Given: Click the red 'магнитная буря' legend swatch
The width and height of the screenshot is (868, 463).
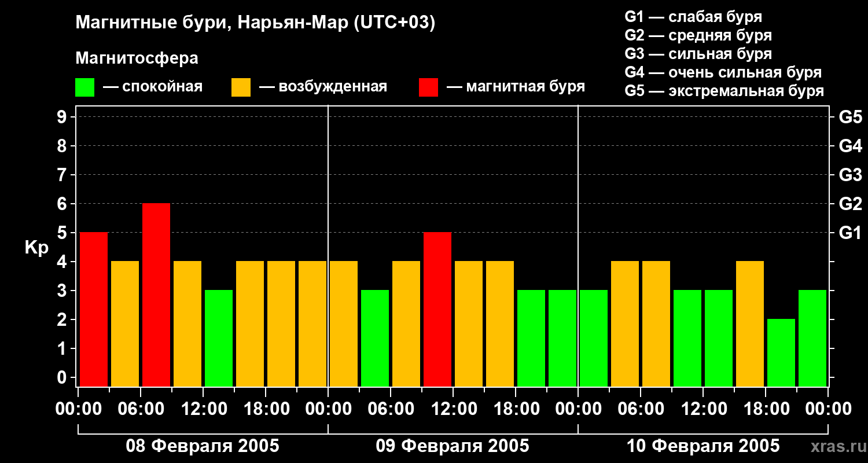Looking at the screenshot, I should pos(428,87).
